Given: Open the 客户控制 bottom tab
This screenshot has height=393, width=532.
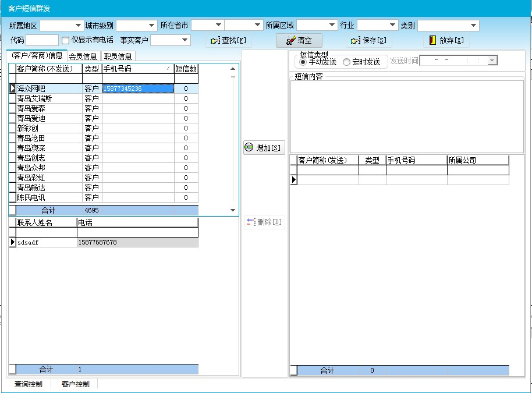Looking at the screenshot, I should 75,384.
